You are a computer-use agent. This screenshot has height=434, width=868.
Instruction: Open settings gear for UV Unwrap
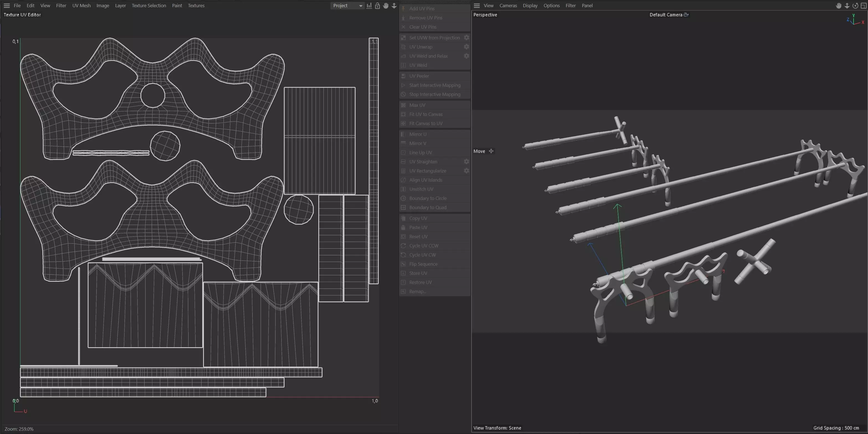point(466,47)
